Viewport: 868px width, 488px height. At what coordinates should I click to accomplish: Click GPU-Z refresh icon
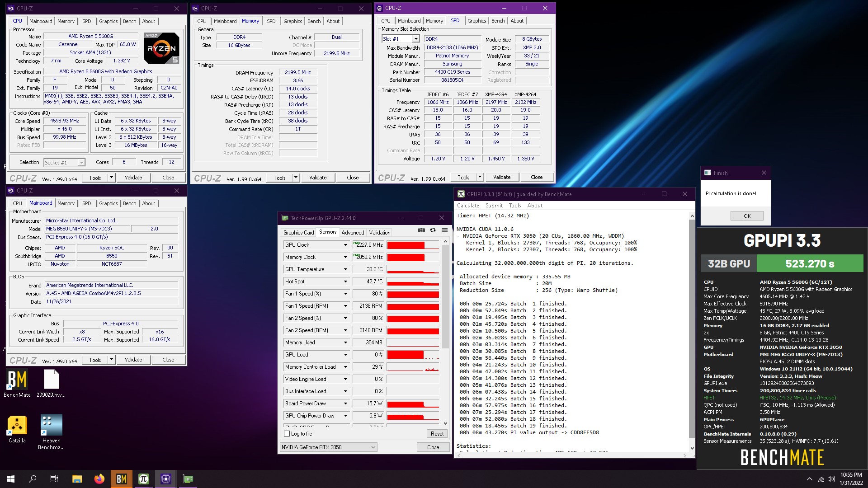coord(433,230)
